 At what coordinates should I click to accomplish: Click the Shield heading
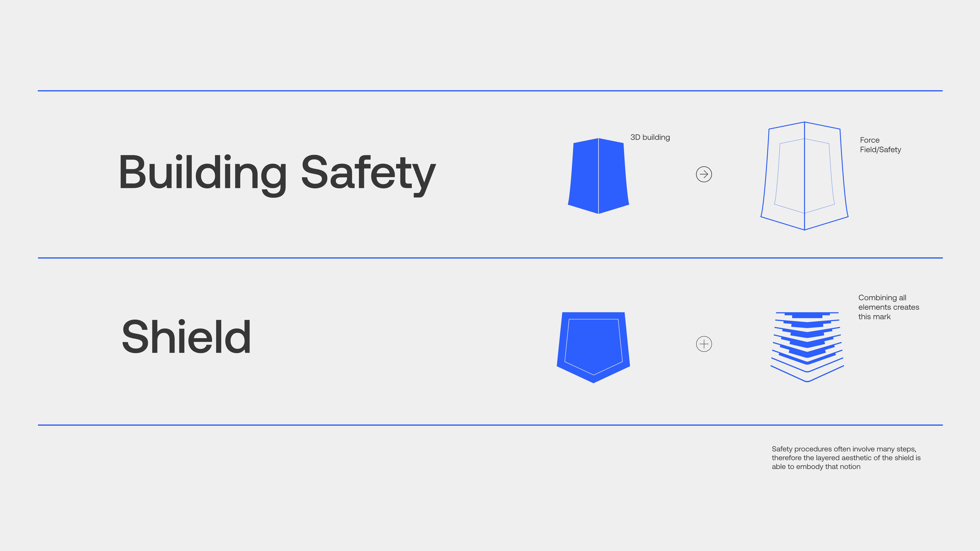point(186,337)
